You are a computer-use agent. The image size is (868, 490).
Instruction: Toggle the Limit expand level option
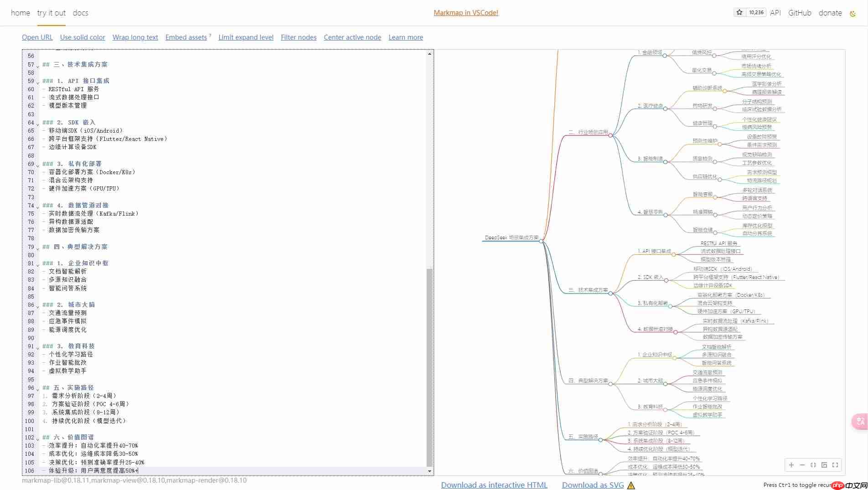pos(246,37)
